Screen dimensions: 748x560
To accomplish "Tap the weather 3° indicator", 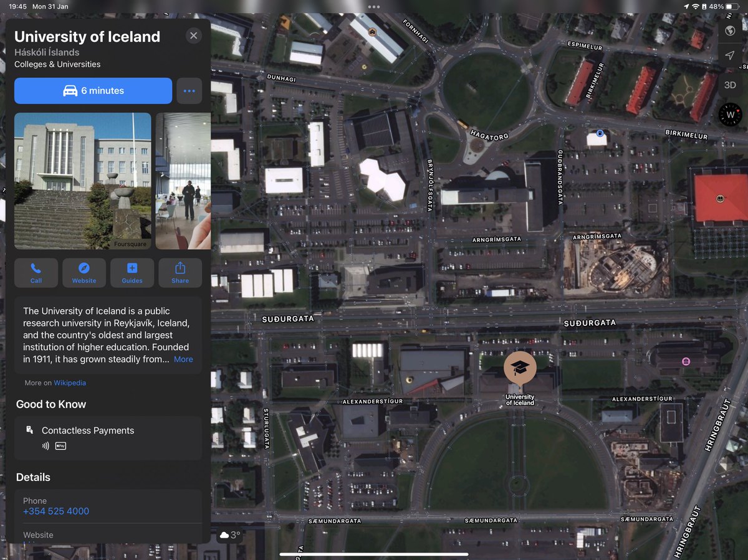I will click(x=229, y=535).
